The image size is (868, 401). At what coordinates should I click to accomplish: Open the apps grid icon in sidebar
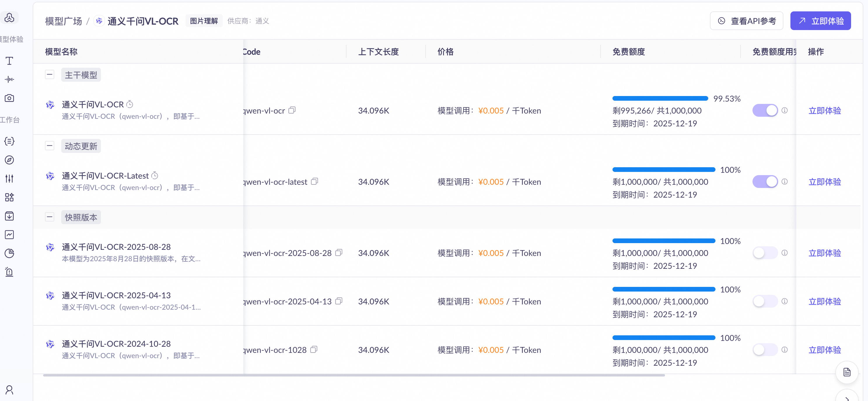(x=9, y=197)
